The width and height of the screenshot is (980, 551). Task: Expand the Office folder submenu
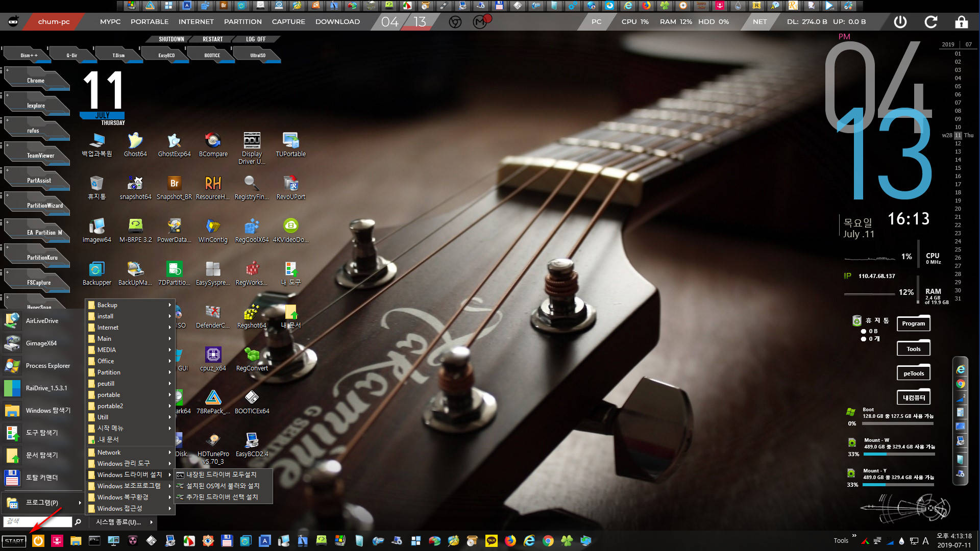130,361
